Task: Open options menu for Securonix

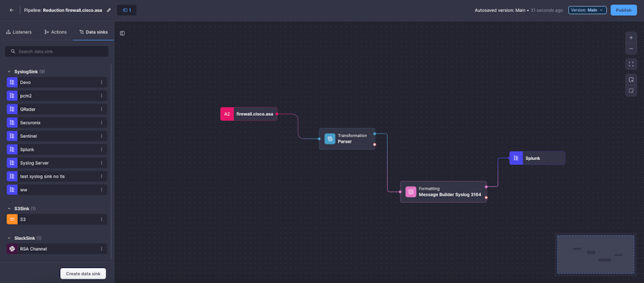Action: pyautogui.click(x=102, y=123)
